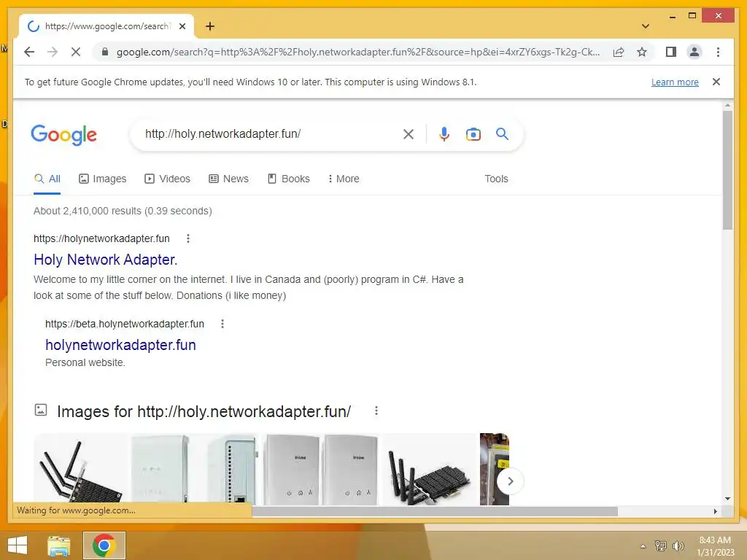Click the horizontal scrollbar right arrow
Image resolution: width=747 pixels, height=560 pixels.
click(x=715, y=511)
